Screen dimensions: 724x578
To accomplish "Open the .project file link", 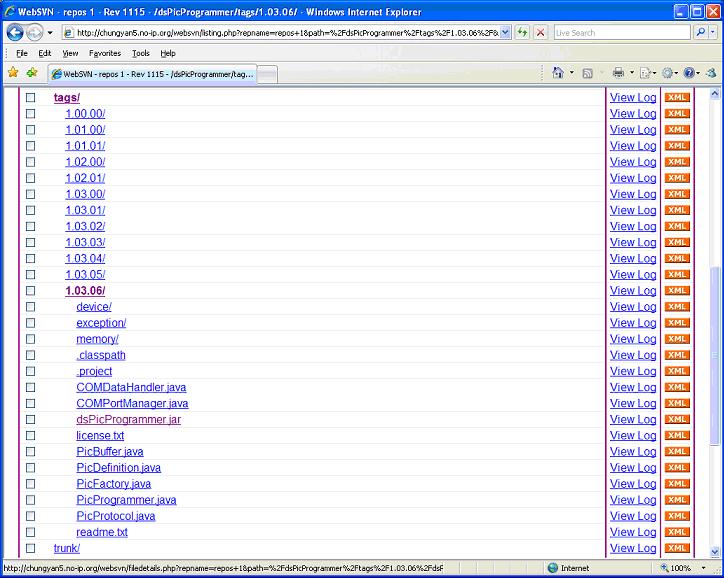I will tap(94, 371).
